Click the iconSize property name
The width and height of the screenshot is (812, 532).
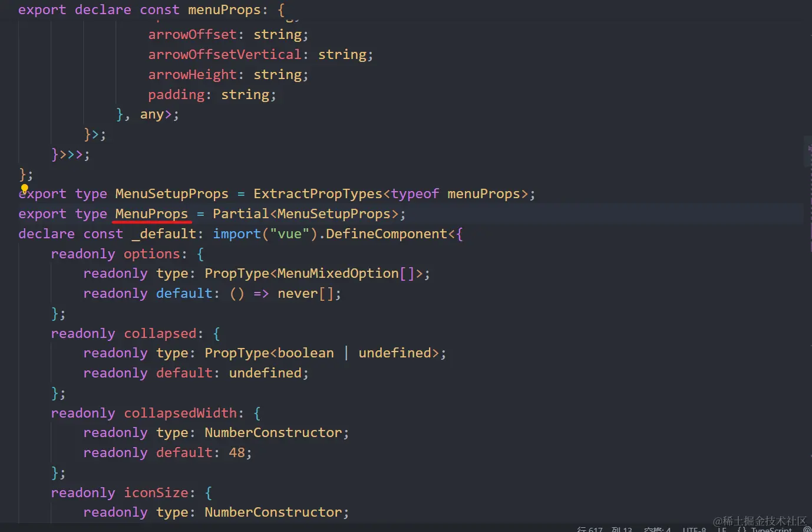coord(156,492)
